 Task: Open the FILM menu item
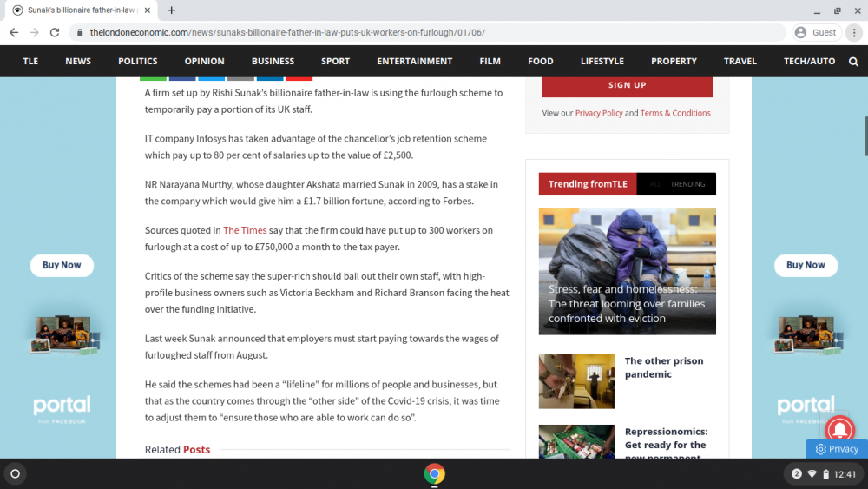click(490, 62)
